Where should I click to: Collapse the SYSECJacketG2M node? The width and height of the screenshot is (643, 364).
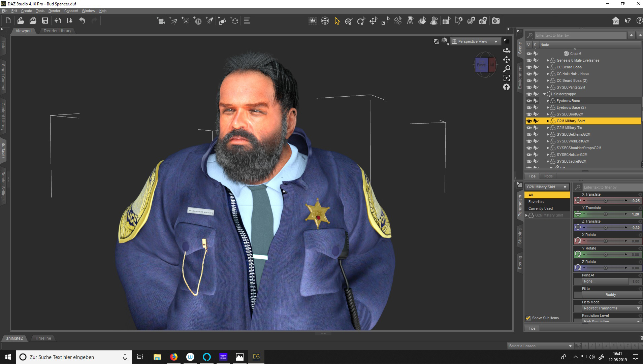coord(548,161)
